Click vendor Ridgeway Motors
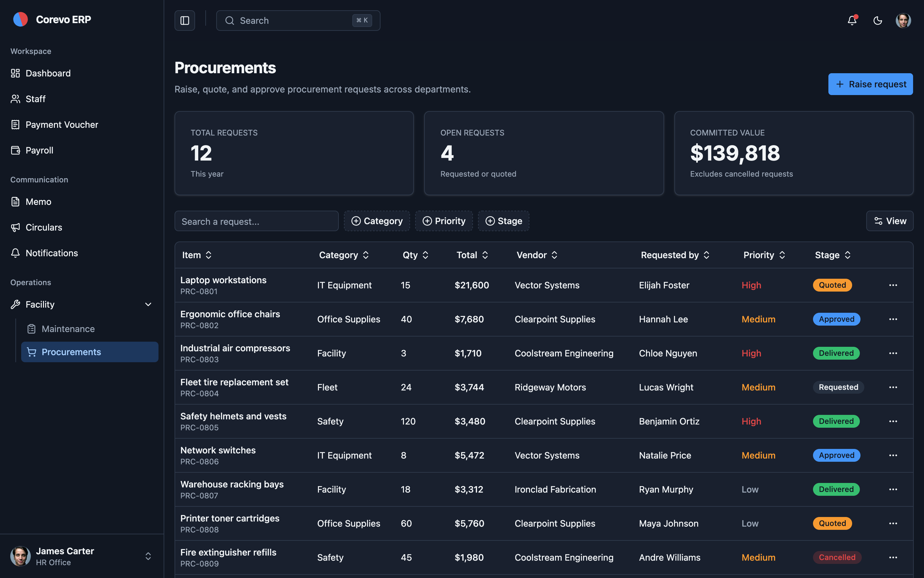 [x=550, y=387]
